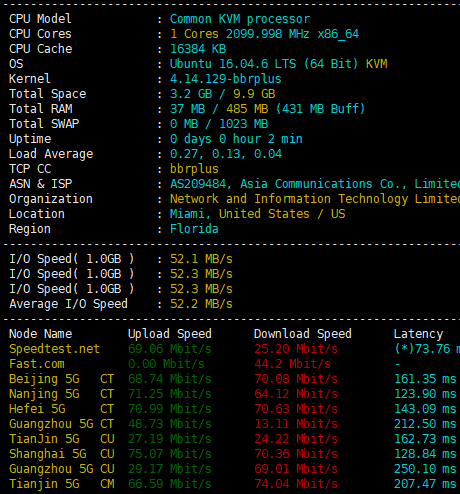Click '1 Cores 2099.998 MHz x86_64' text
This screenshot has width=460, height=494.
pyautogui.click(x=265, y=34)
